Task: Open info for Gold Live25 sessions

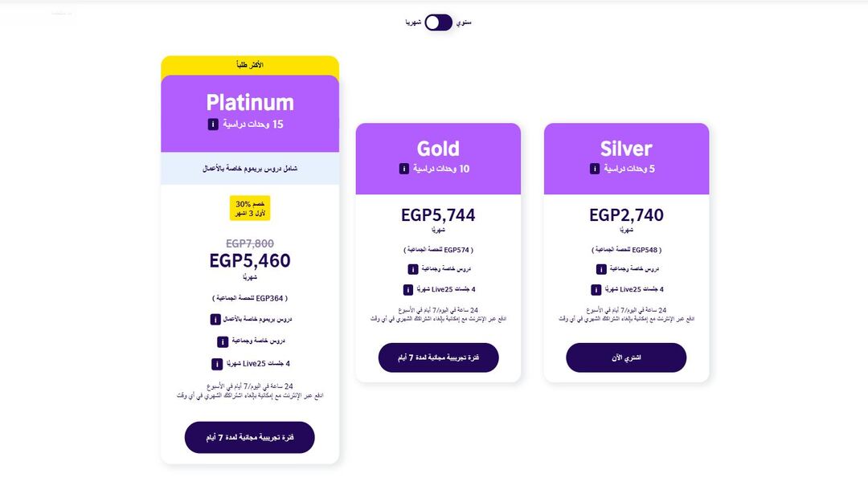Action: [x=408, y=290]
